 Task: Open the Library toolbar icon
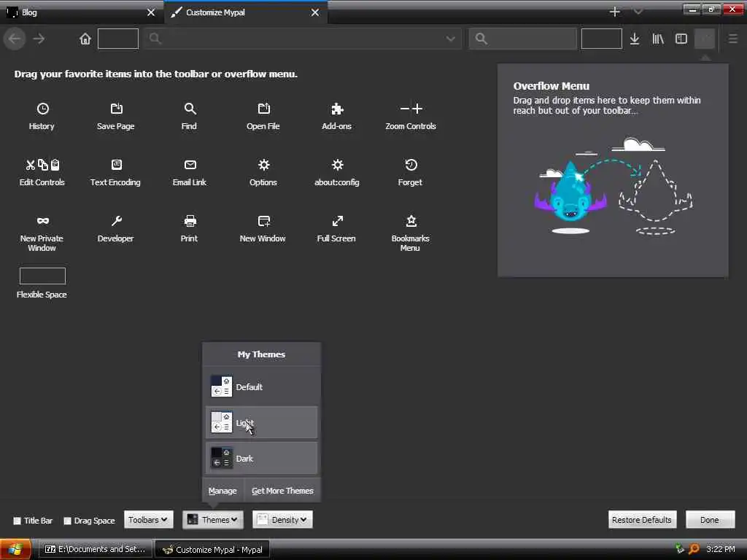tap(658, 39)
